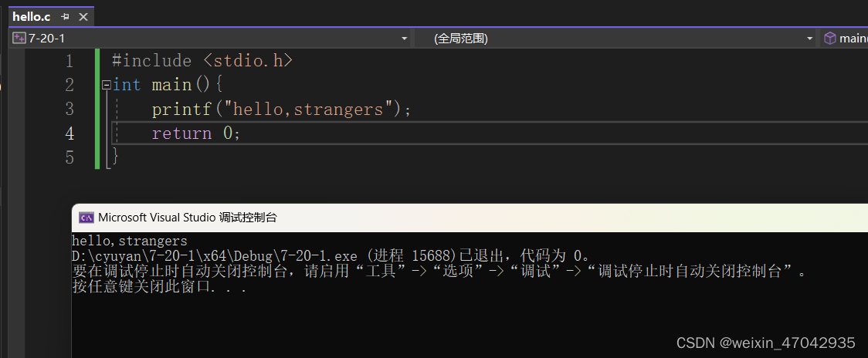Click the hello,strangers console output
The image size is (868, 358).
click(130, 241)
